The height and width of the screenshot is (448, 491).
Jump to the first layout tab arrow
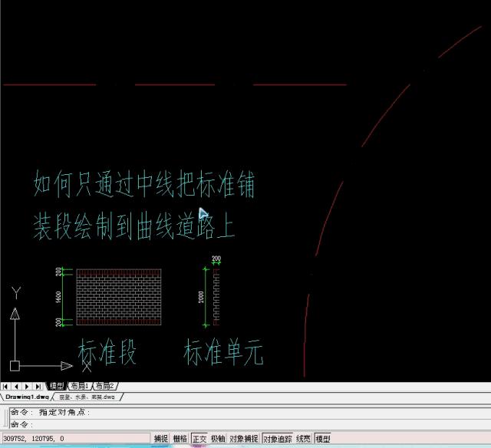point(5,387)
